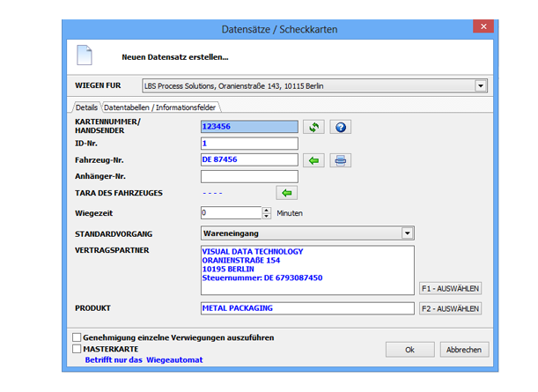Open the STANDARDVORGANG dropdown list

[407, 233]
